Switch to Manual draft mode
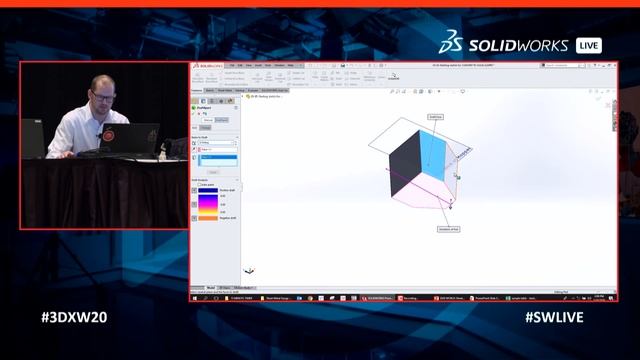The height and width of the screenshot is (360, 640). point(208,120)
